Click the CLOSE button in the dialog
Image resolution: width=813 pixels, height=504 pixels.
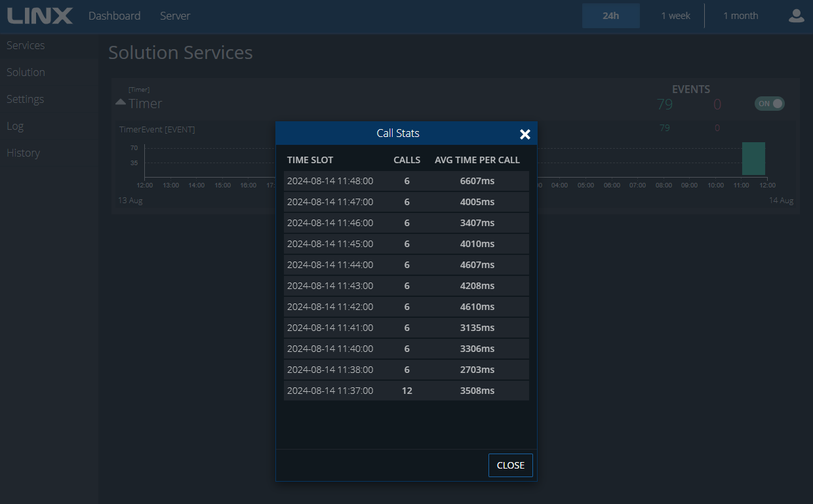(x=510, y=465)
